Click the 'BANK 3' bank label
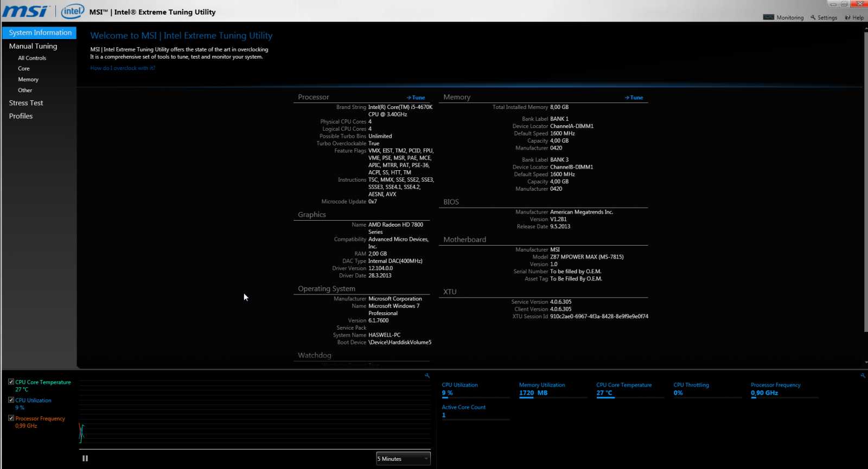 (559, 160)
